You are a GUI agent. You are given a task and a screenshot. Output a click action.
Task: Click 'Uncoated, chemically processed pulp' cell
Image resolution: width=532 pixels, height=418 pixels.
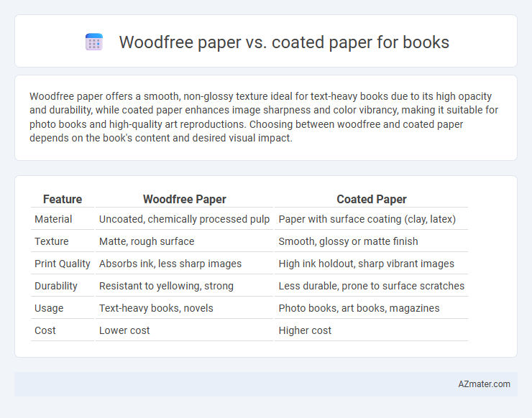tap(184, 219)
